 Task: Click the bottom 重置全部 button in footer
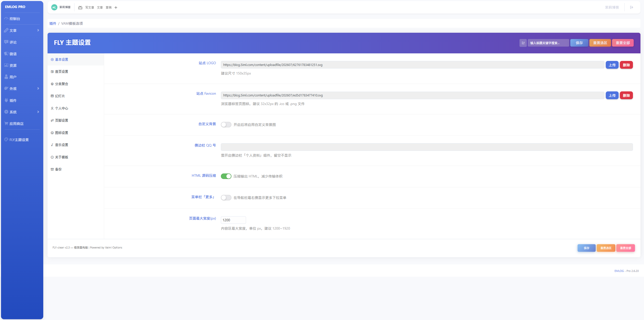pyautogui.click(x=626, y=248)
